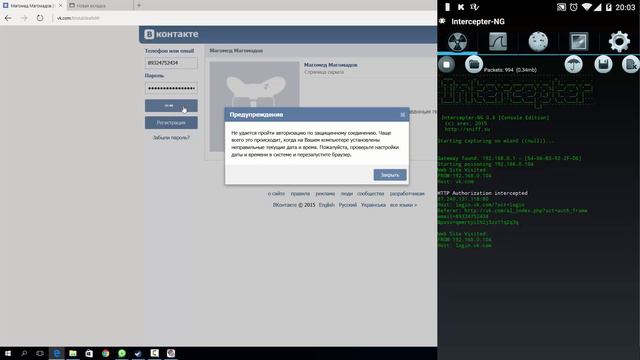The width and height of the screenshot is (640, 360).
Task: Open the Забыли пароль? link
Action: tap(171, 138)
